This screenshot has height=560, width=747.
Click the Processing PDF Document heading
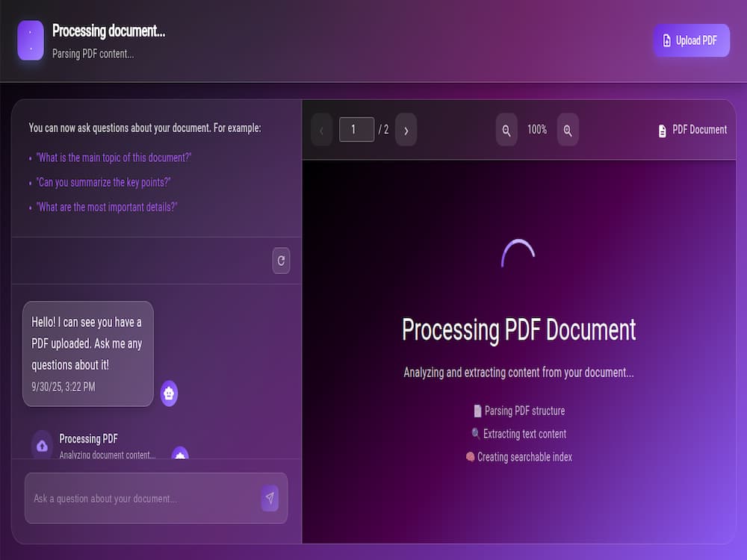point(519,329)
